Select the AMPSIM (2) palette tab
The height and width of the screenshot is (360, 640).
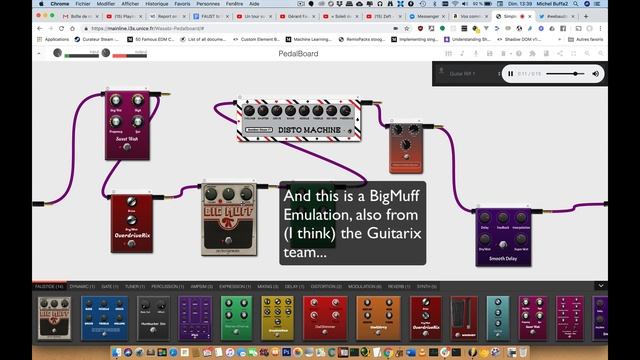pyautogui.click(x=202, y=287)
